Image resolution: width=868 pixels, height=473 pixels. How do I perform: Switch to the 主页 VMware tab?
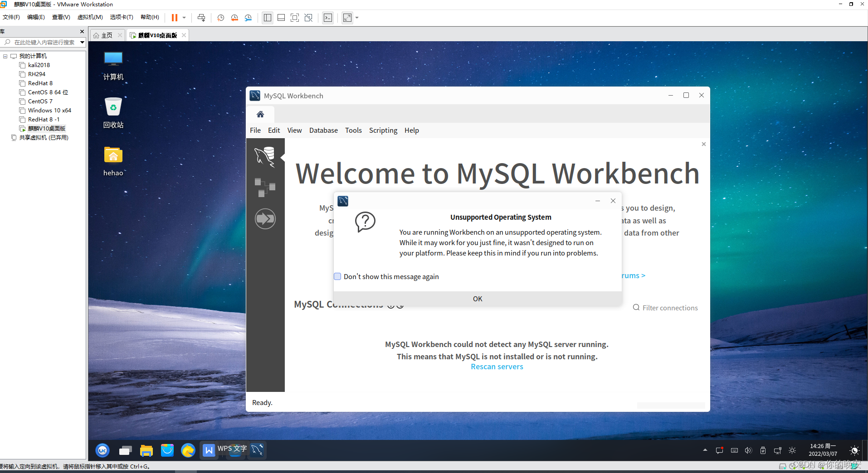click(107, 35)
